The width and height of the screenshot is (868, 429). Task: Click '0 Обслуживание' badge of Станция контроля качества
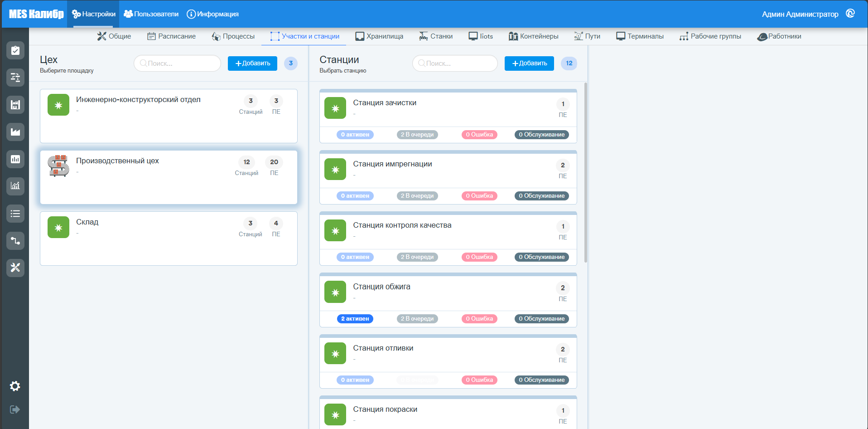[542, 257]
